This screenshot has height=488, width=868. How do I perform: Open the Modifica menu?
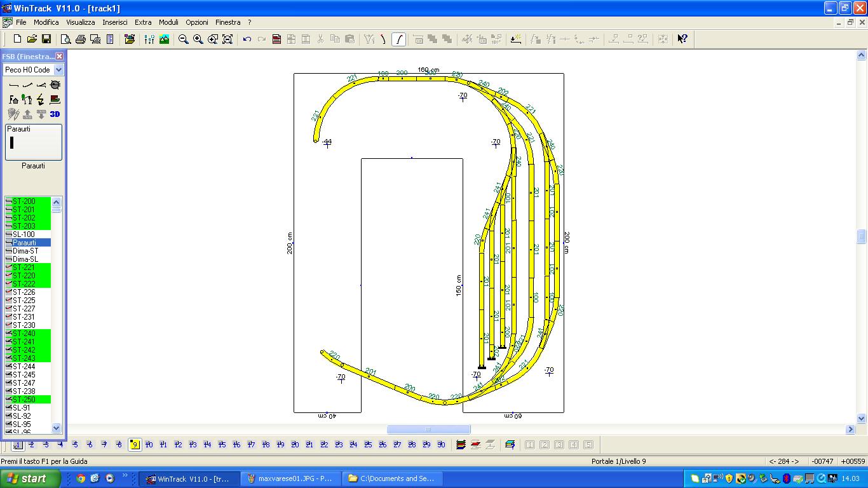click(x=46, y=22)
